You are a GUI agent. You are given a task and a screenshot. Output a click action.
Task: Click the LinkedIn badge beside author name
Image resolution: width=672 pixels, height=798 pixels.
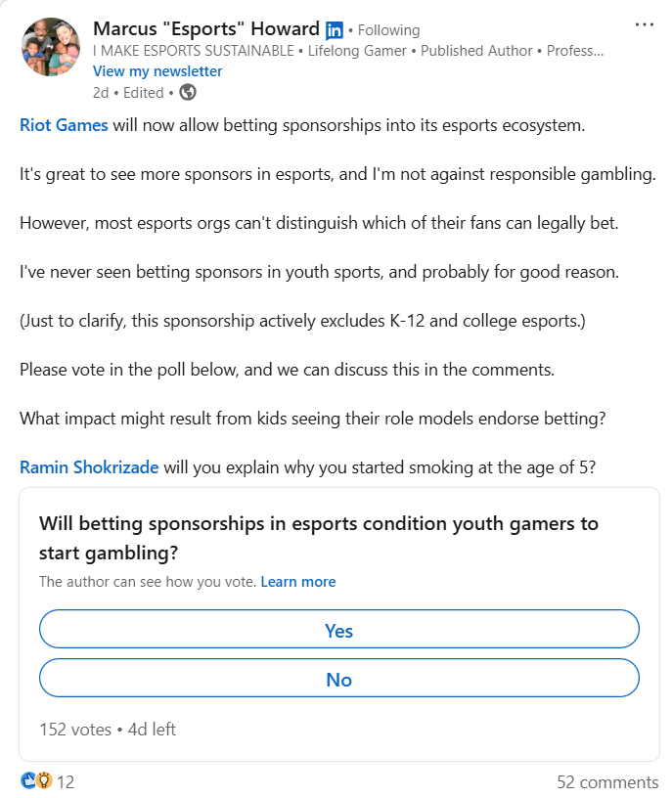point(335,30)
